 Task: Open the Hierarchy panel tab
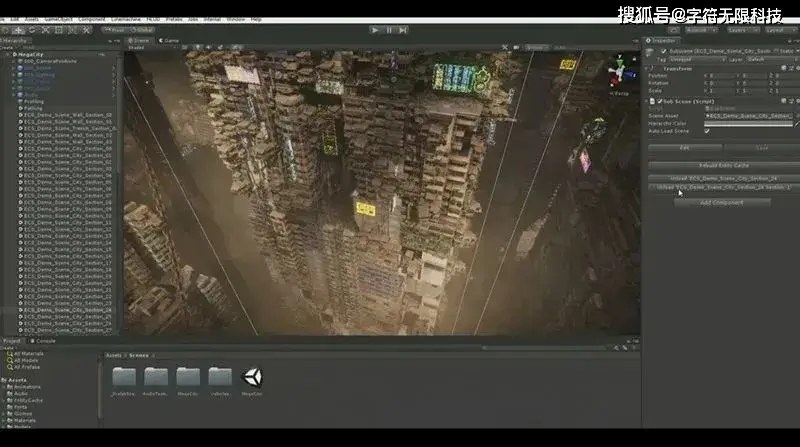coord(14,40)
